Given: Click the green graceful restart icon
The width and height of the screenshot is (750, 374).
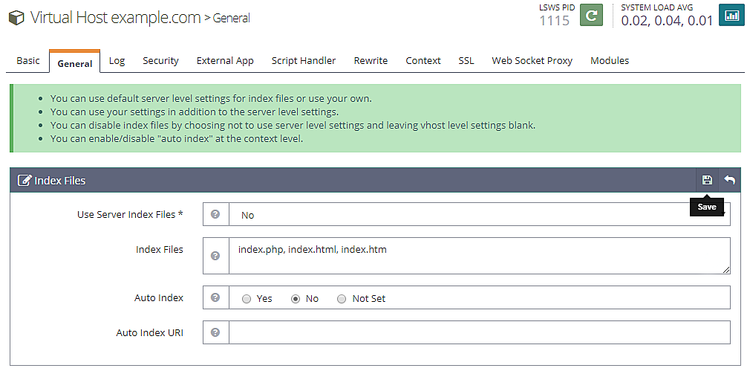Looking at the screenshot, I should (x=591, y=15).
